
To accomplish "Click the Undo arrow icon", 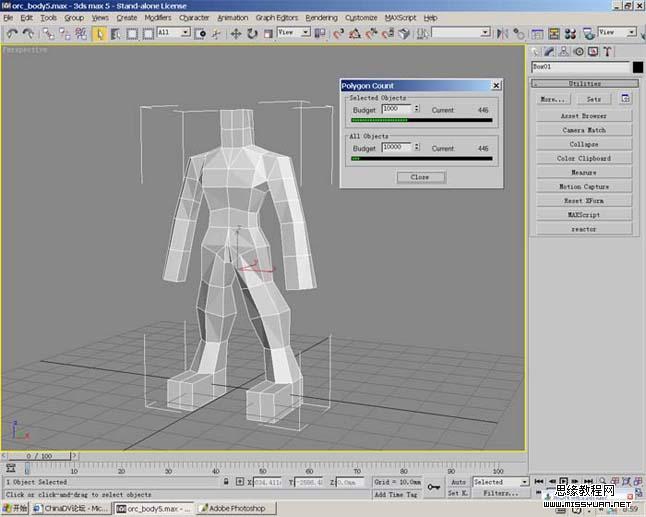I will point(12,34).
